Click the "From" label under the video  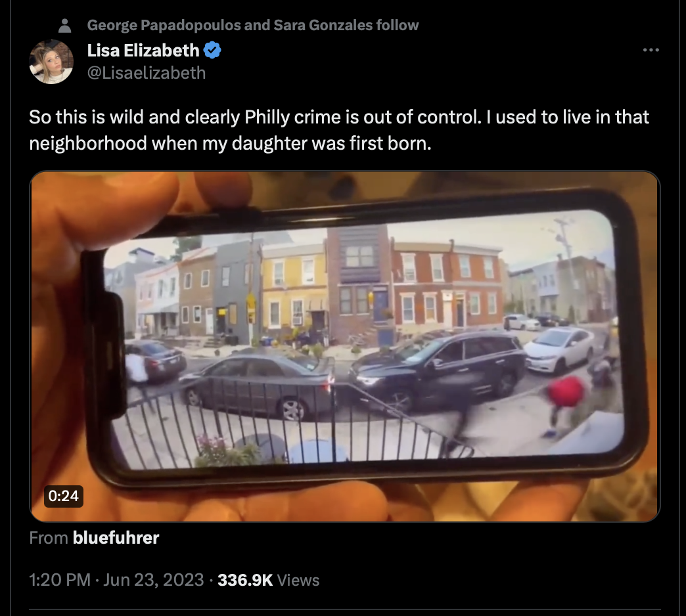(48, 538)
